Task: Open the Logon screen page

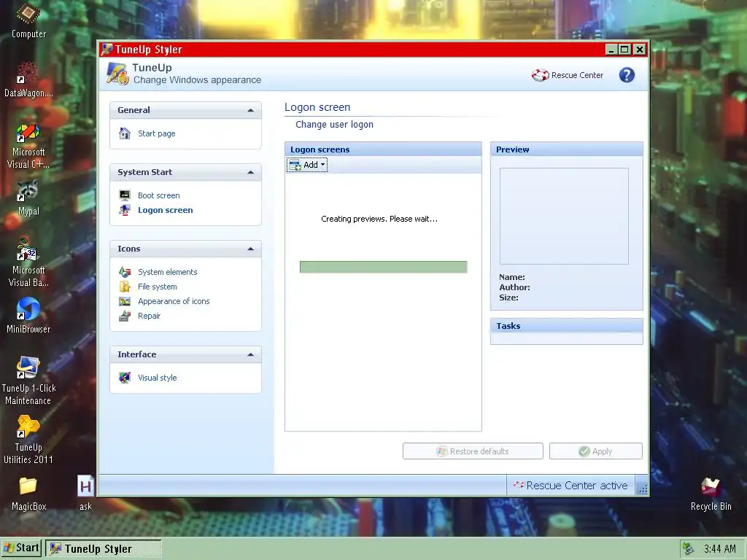Action: (x=166, y=210)
